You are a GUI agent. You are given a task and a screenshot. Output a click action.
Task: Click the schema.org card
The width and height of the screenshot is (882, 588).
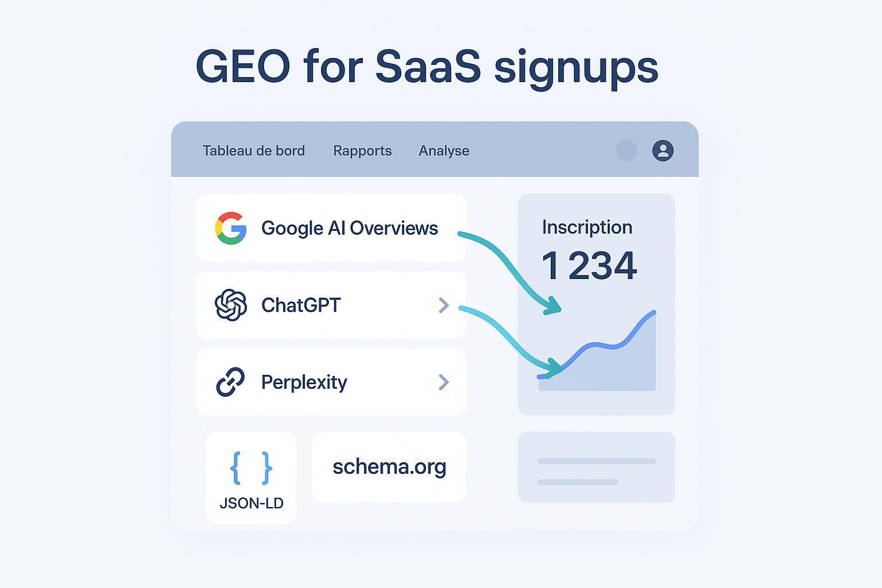click(389, 467)
